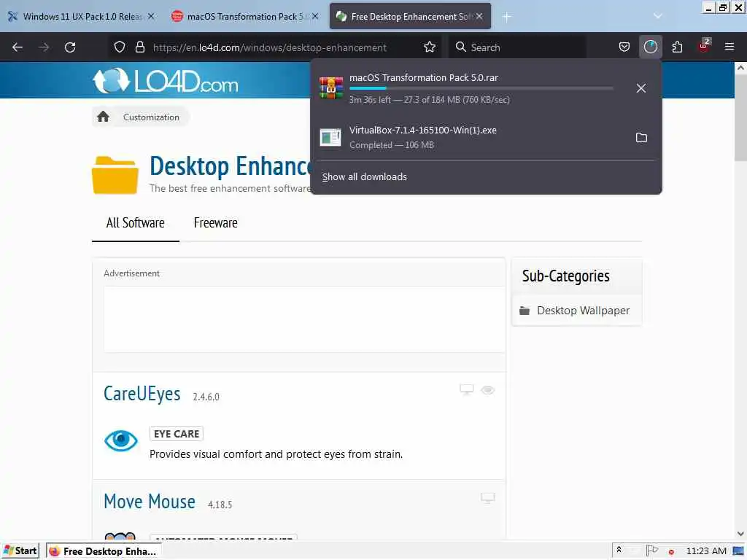The width and height of the screenshot is (747, 560).
Task: Close the macOS Transformation Pack tab
Action: (x=315, y=16)
